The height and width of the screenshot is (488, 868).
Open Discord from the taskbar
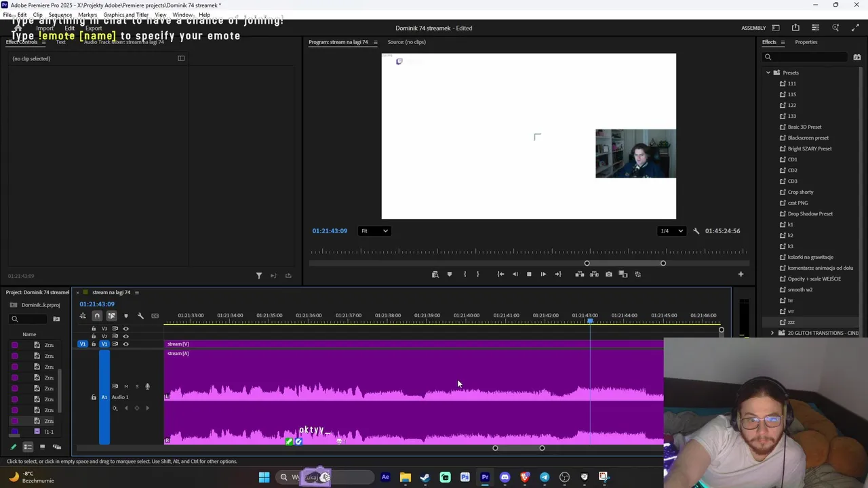(x=505, y=477)
